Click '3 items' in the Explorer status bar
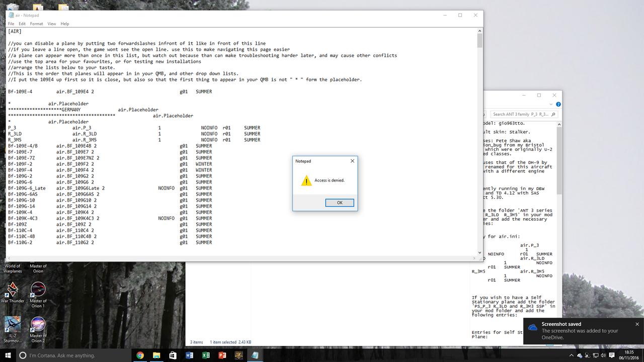This screenshot has width=644, height=362. coord(196,342)
